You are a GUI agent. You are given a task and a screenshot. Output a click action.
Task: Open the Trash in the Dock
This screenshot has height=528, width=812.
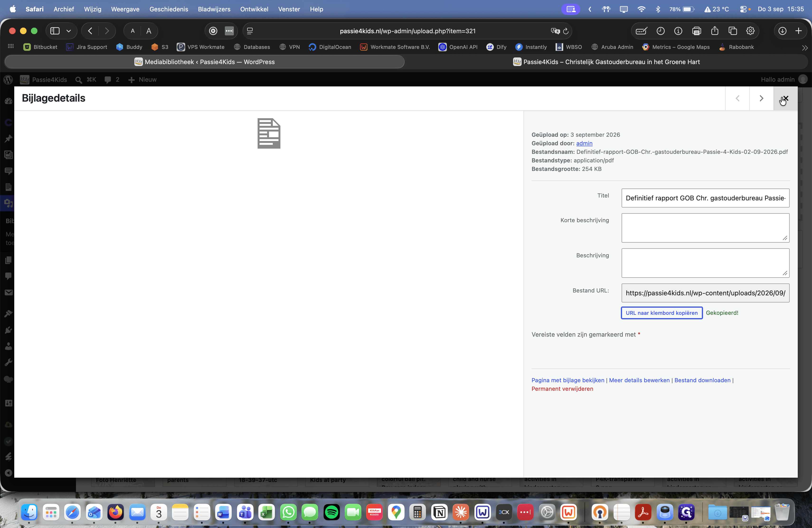tap(782, 512)
